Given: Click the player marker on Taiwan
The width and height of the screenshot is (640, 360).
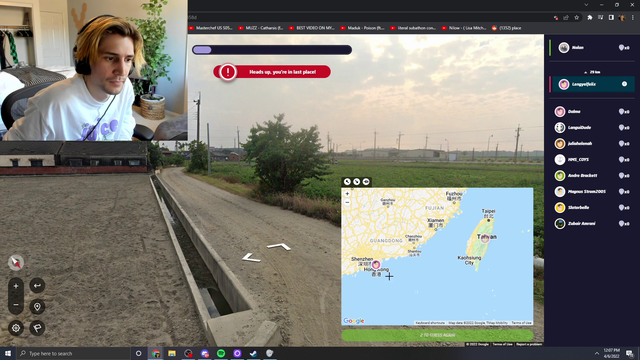Looking at the screenshot, I should pos(484,238).
